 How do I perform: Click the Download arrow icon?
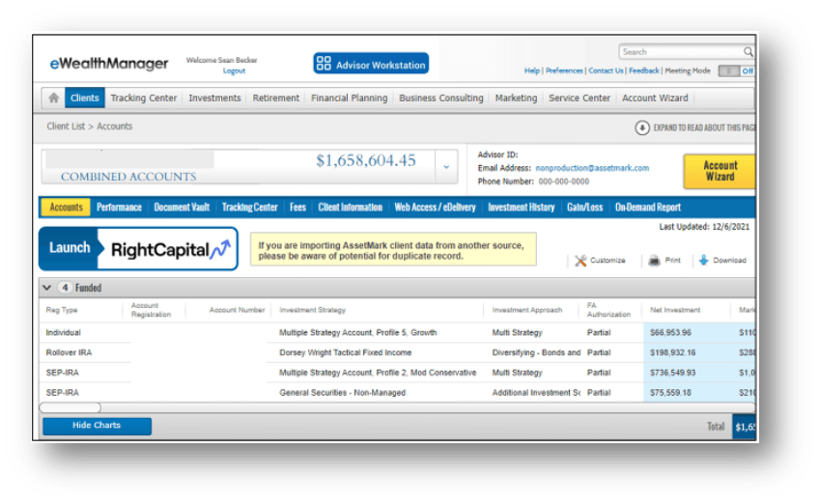(703, 261)
